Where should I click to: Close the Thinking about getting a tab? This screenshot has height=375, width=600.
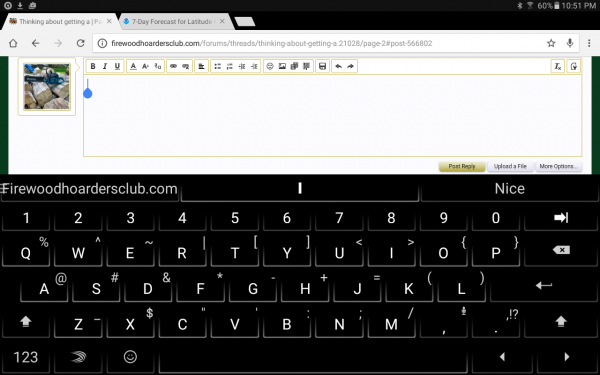[109, 21]
